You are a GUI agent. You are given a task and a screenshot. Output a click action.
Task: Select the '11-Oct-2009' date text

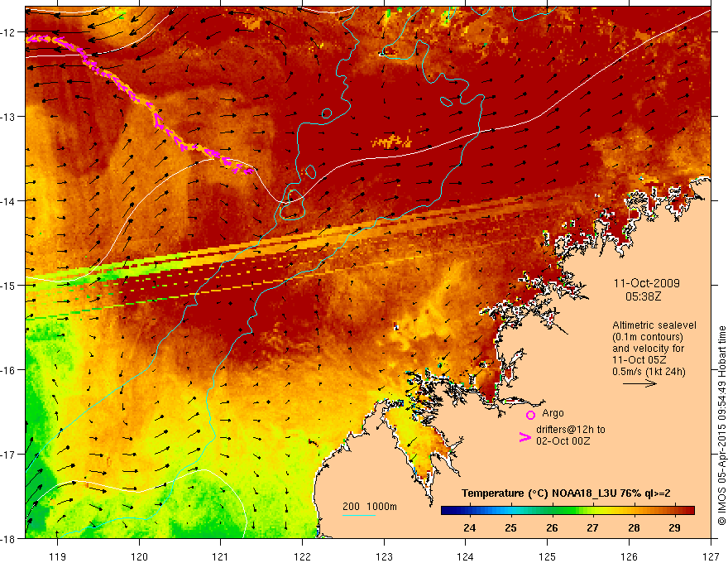[646, 283]
